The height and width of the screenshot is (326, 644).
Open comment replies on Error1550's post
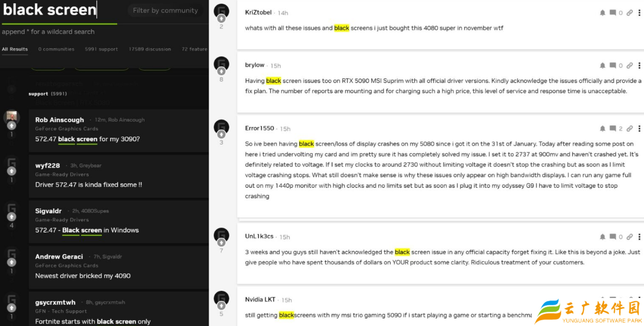click(613, 129)
